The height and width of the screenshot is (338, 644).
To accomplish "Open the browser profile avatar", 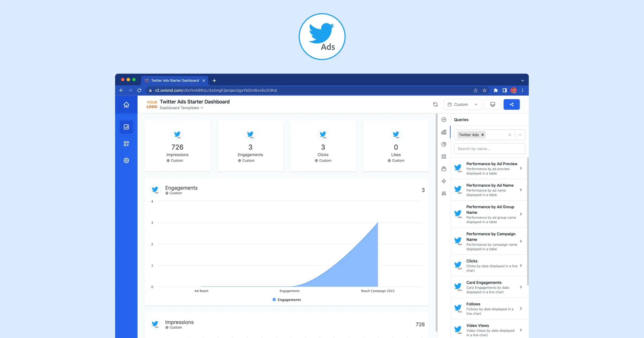I will click(x=514, y=90).
